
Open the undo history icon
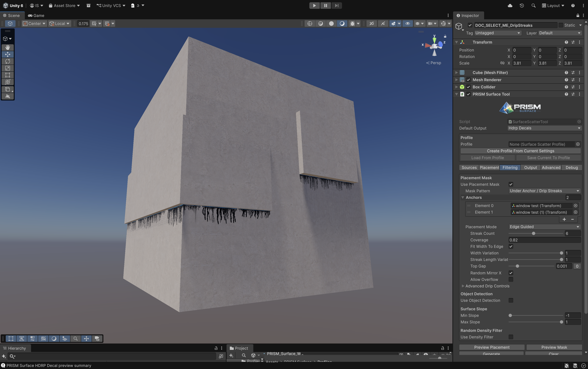[x=522, y=5]
